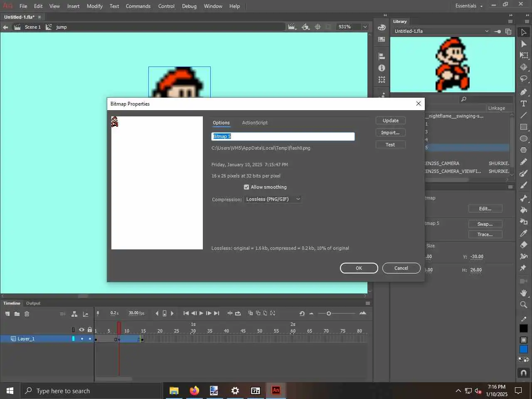
Task: Toggle Allow smoothing checkbox
Action: (246, 187)
